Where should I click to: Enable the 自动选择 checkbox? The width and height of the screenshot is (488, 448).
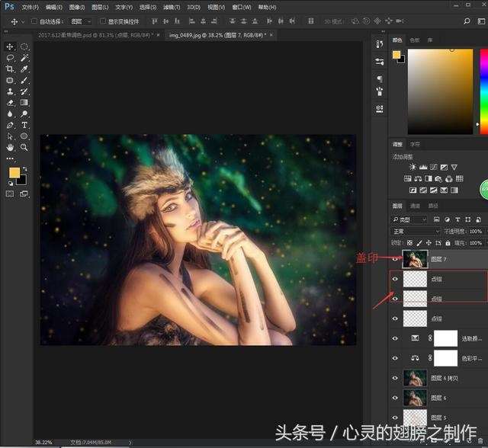34,21
